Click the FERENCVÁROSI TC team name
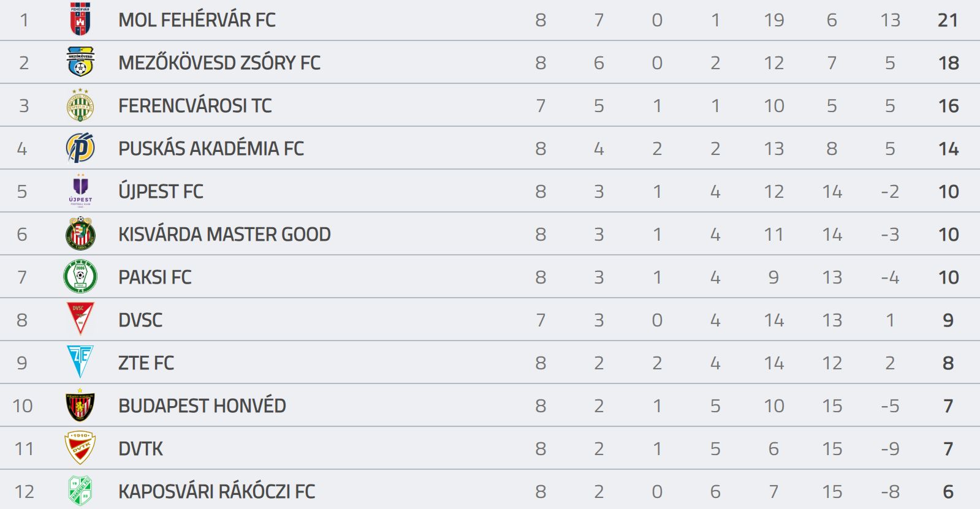The image size is (980, 509). point(195,105)
